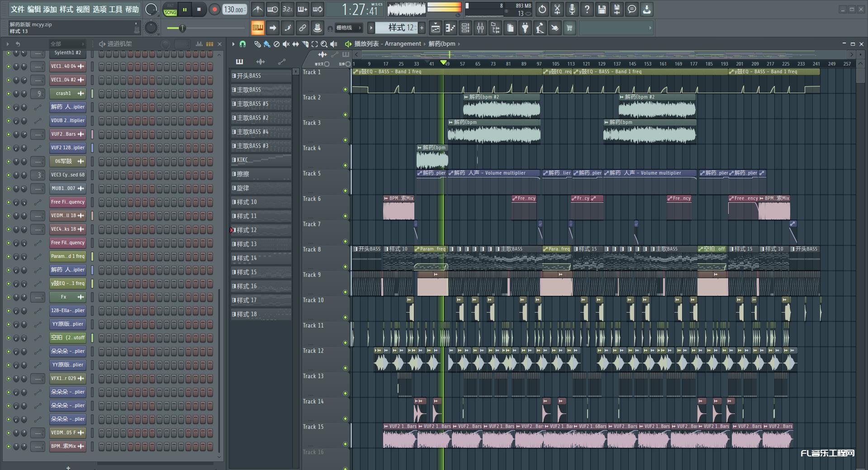This screenshot has height=470, width=868.
Task: Open the 编辑 menu
Action: pos(34,9)
